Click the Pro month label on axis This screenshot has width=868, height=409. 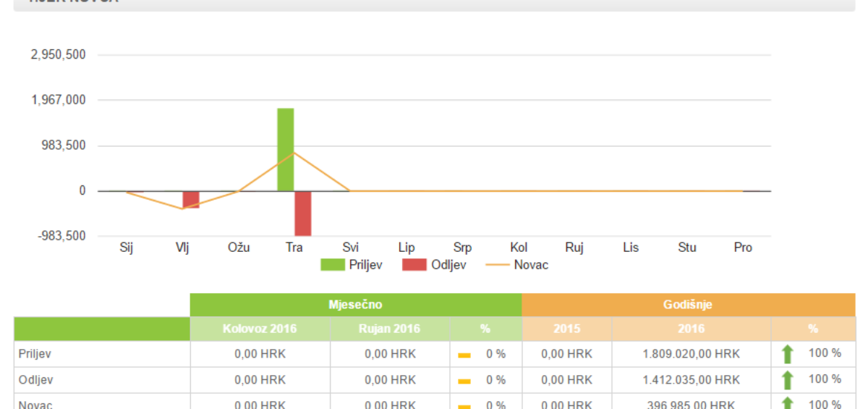coord(743,248)
